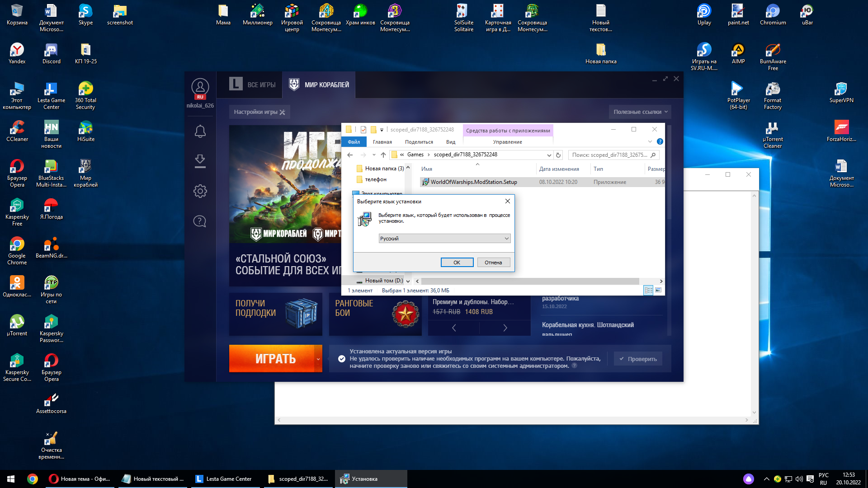Click the РАНГОВЫЕ БОИ banner

pos(375,314)
